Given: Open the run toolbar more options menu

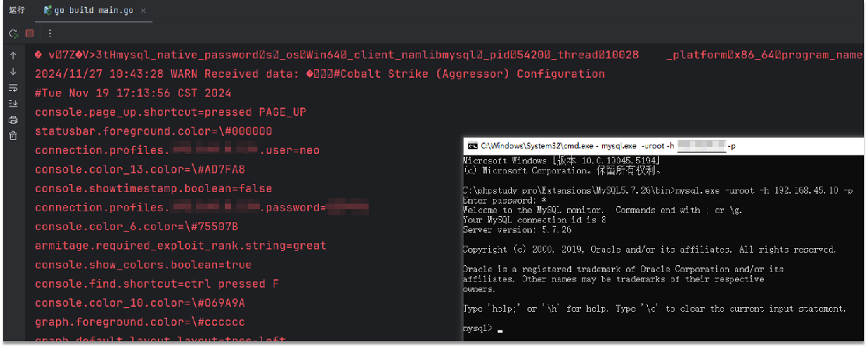Looking at the screenshot, I should [x=50, y=33].
